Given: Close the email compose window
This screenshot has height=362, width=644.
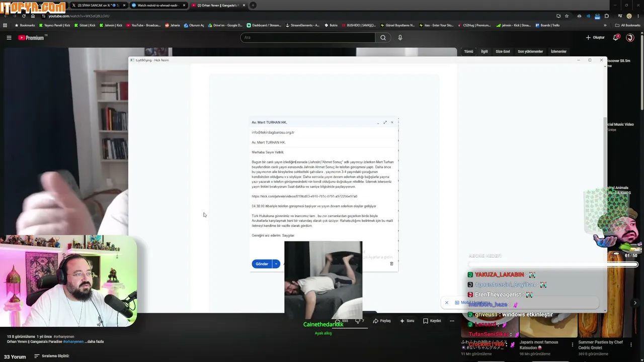Looking at the screenshot, I should click(392, 122).
